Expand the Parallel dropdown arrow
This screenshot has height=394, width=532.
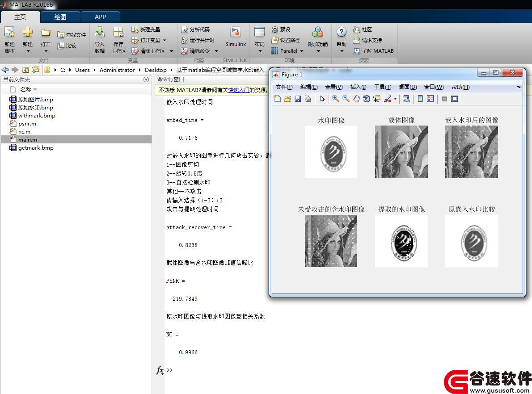pos(301,51)
